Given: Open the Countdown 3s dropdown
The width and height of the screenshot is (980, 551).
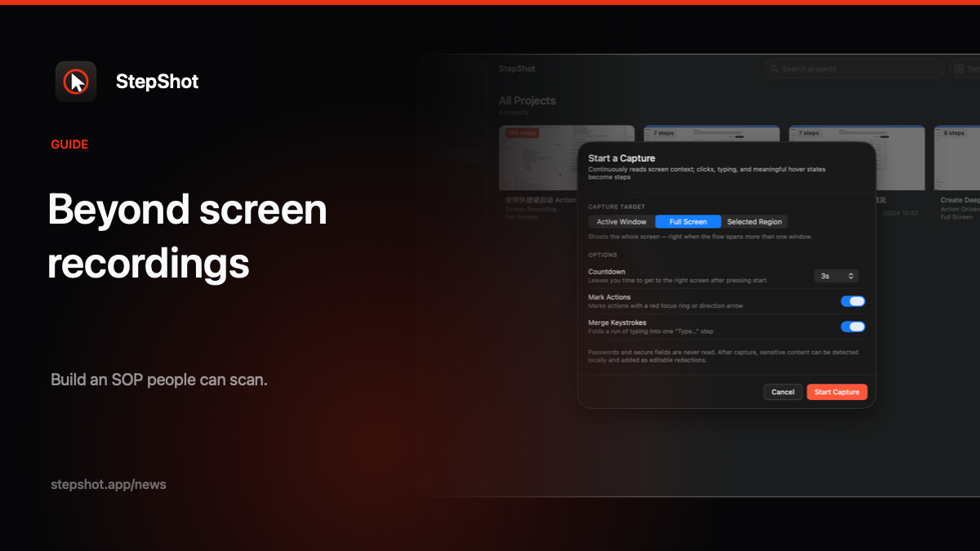Looking at the screenshot, I should click(x=836, y=276).
